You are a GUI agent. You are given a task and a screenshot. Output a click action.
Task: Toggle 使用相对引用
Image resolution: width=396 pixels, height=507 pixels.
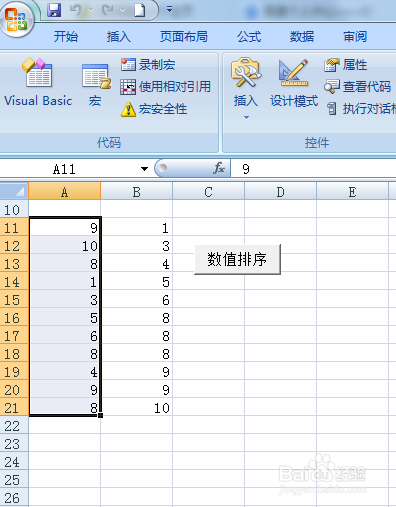tap(165, 87)
